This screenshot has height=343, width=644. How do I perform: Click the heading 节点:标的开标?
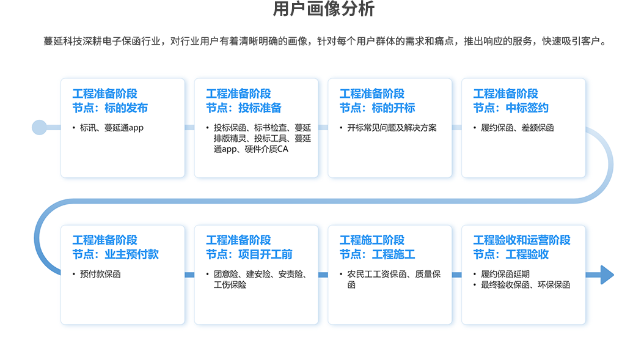(377, 108)
